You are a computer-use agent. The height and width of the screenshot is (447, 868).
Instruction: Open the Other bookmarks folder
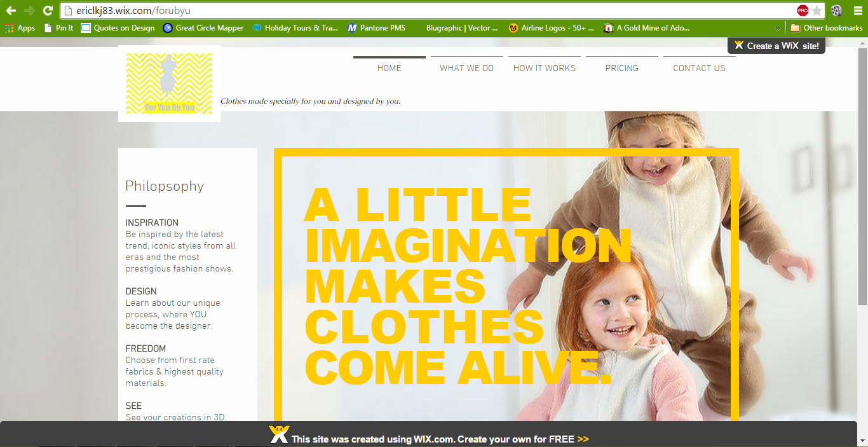coord(826,28)
